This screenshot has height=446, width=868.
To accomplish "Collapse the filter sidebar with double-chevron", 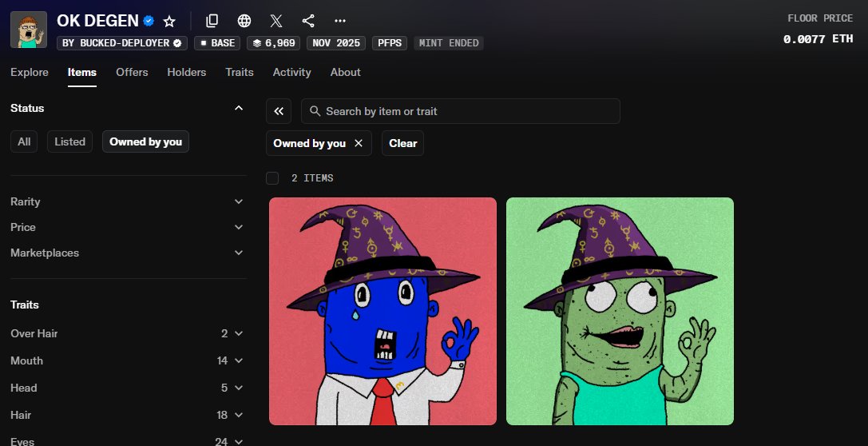I will [x=279, y=111].
